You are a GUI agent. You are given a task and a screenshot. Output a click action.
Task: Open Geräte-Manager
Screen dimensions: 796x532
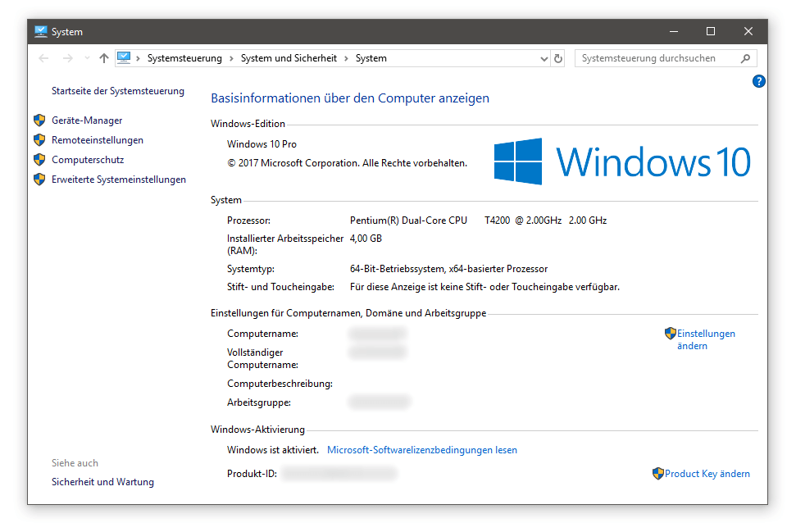pos(87,120)
